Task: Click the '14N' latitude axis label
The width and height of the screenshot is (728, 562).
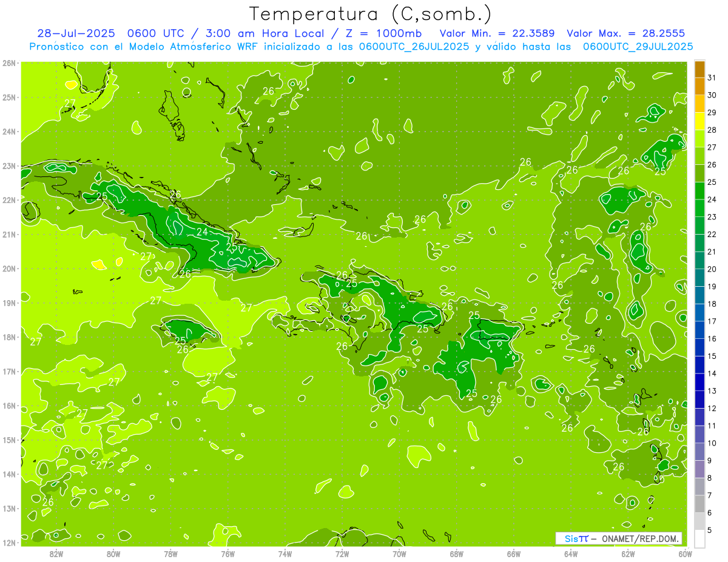Action: (8, 474)
